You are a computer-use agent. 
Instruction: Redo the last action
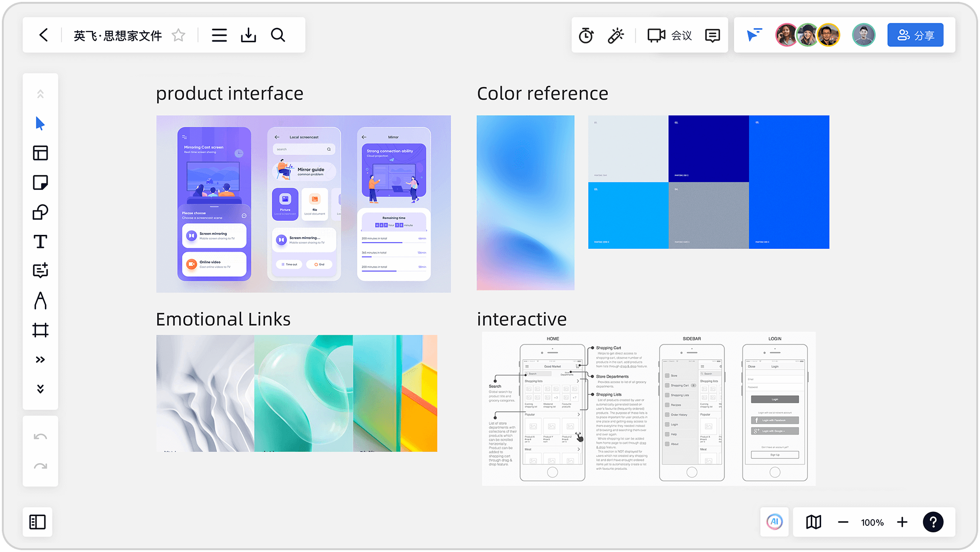pyautogui.click(x=40, y=466)
